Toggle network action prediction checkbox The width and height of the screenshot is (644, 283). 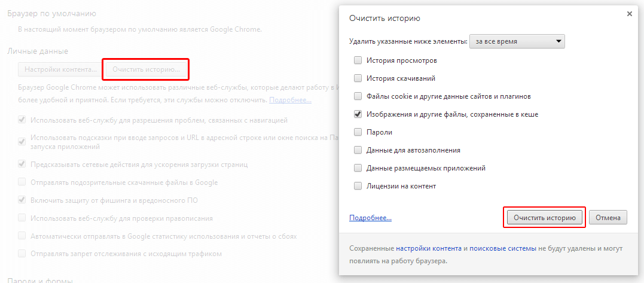(x=22, y=164)
